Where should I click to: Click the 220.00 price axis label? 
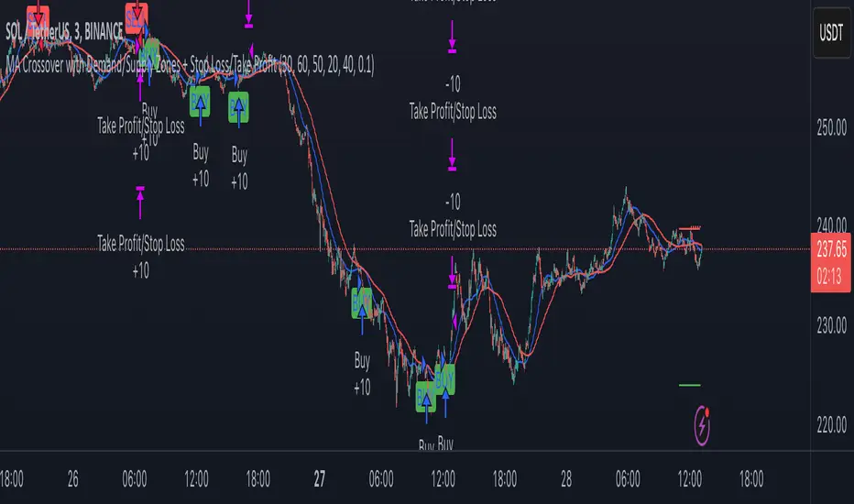(x=832, y=425)
